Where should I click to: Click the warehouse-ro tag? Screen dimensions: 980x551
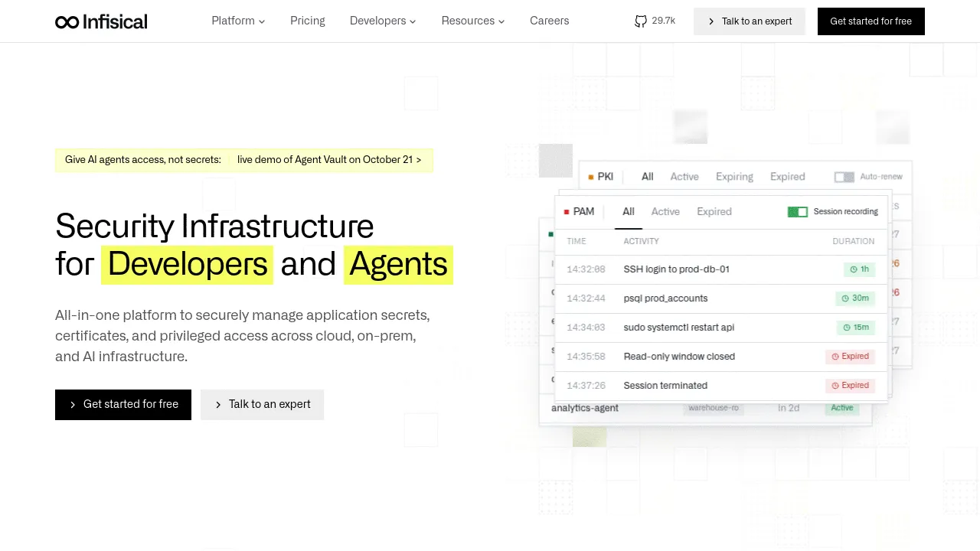click(x=714, y=408)
